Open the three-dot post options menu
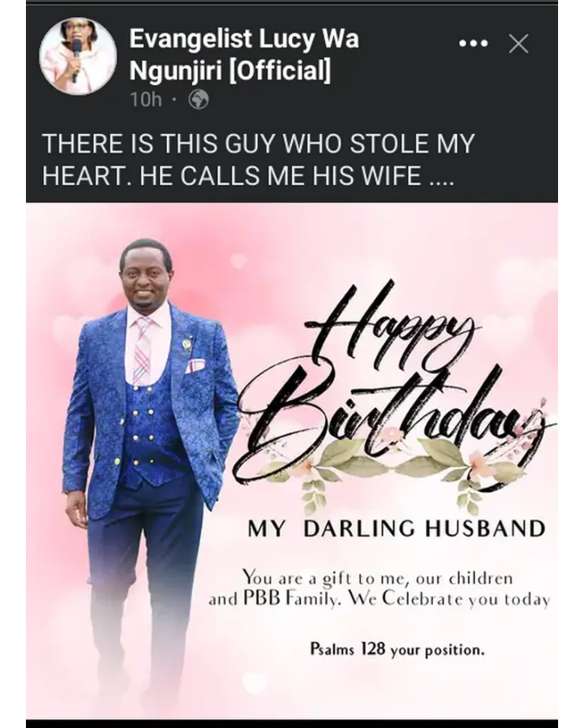 coord(473,44)
